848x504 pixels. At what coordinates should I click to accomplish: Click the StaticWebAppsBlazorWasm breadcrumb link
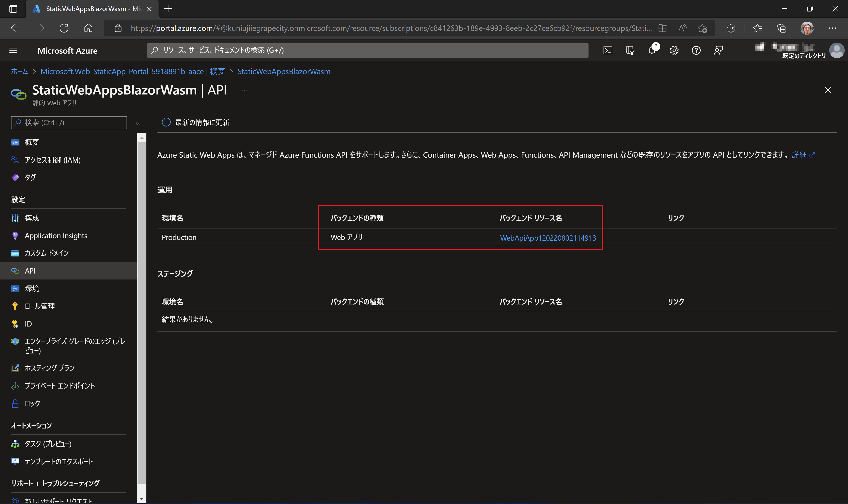tap(284, 71)
